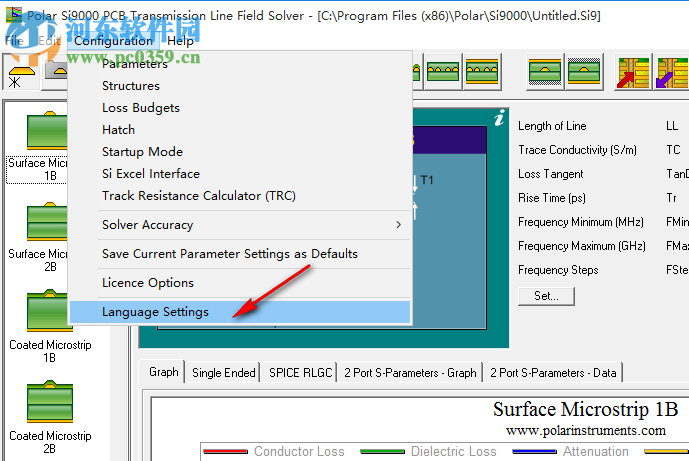Viewport: 689px width, 461px height.
Task: Switch to the Graph tab
Action: tap(163, 372)
